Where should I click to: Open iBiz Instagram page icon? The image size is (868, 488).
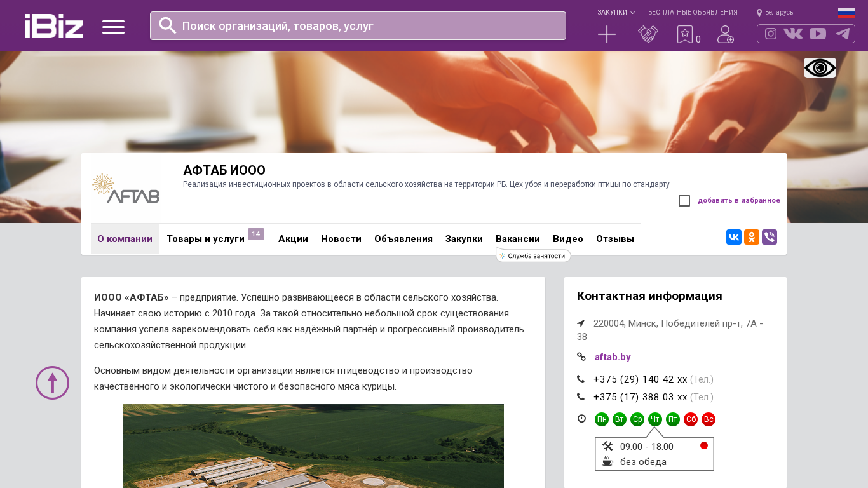pos(771,34)
